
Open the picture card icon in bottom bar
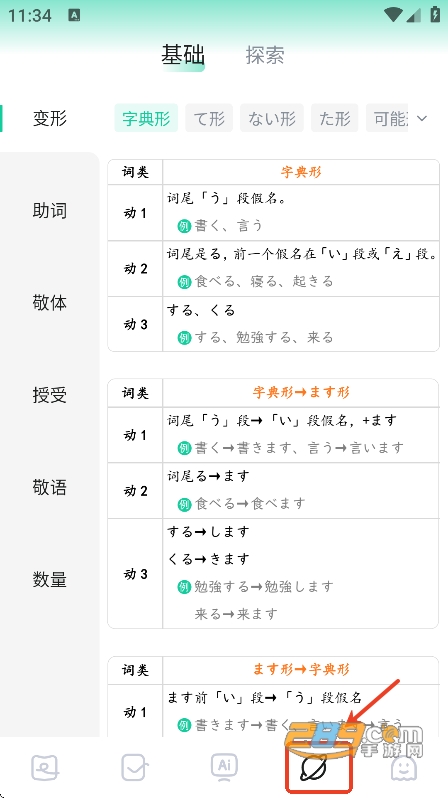pyautogui.click(x=45, y=767)
